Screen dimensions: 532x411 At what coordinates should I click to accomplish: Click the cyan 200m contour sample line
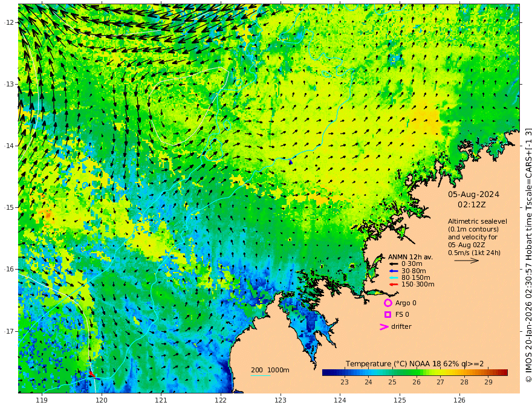click(x=261, y=375)
